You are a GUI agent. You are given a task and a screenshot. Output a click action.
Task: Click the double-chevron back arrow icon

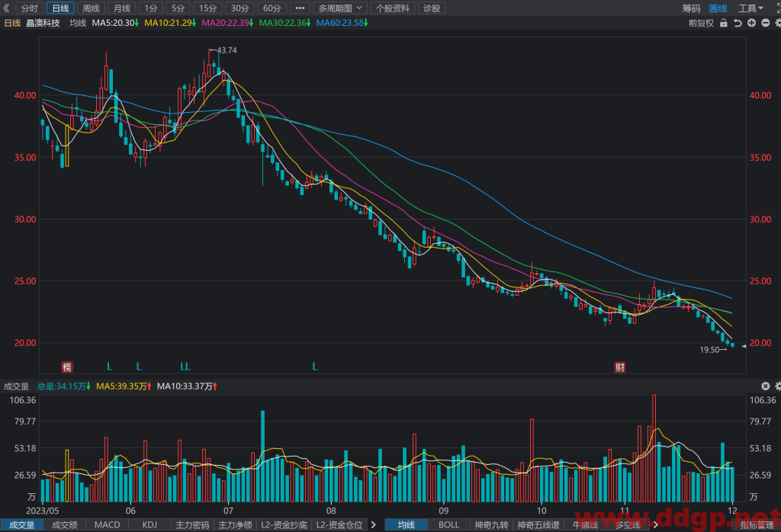[6, 8]
